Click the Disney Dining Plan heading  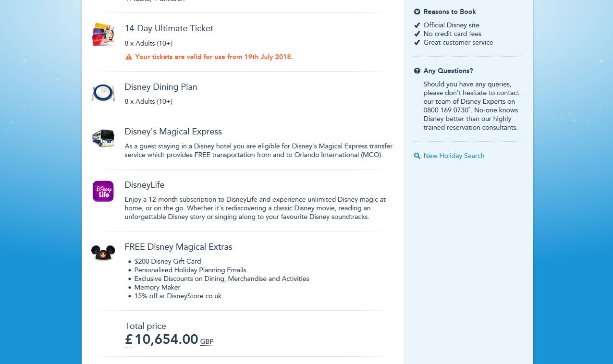(x=161, y=87)
